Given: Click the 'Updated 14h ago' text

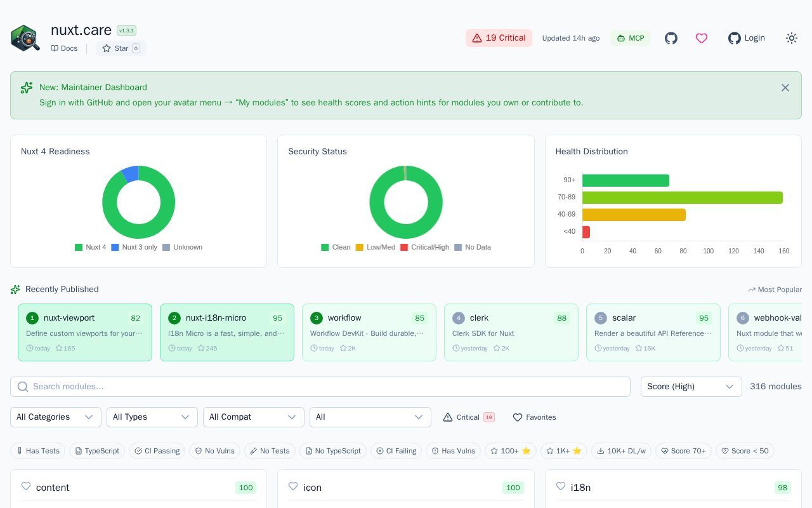Looking at the screenshot, I should coord(571,38).
